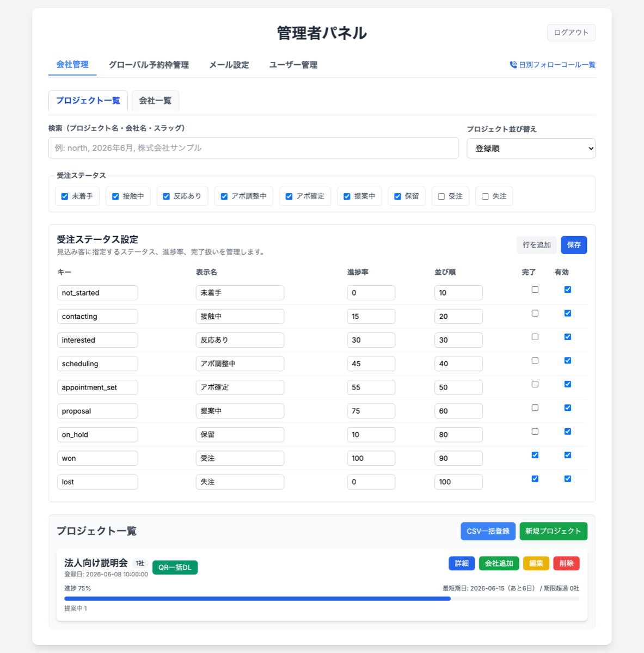Click the red 削除 button
644x653 pixels.
pyautogui.click(x=567, y=563)
